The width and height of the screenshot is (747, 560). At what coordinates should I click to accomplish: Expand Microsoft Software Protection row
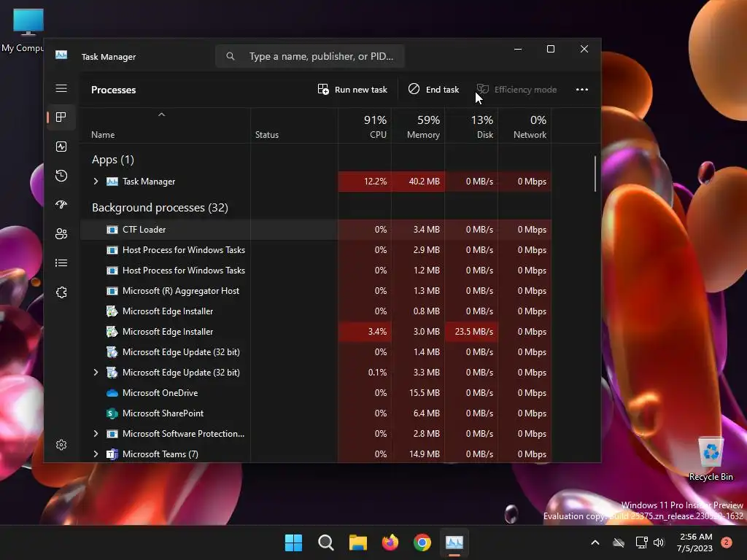[x=96, y=434]
